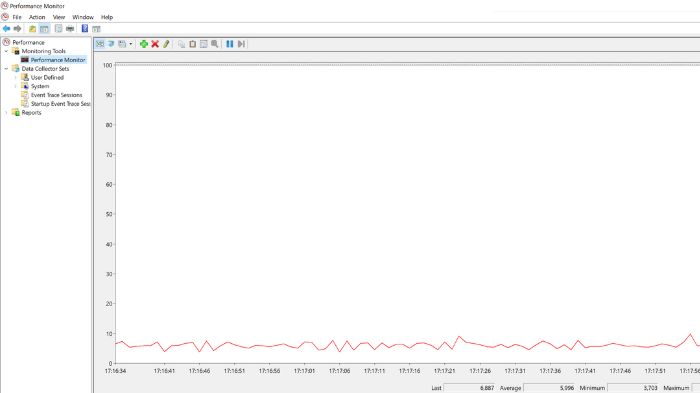Click the console icon beside the File menu
Viewport: 700px width, 393px height.
(5, 17)
